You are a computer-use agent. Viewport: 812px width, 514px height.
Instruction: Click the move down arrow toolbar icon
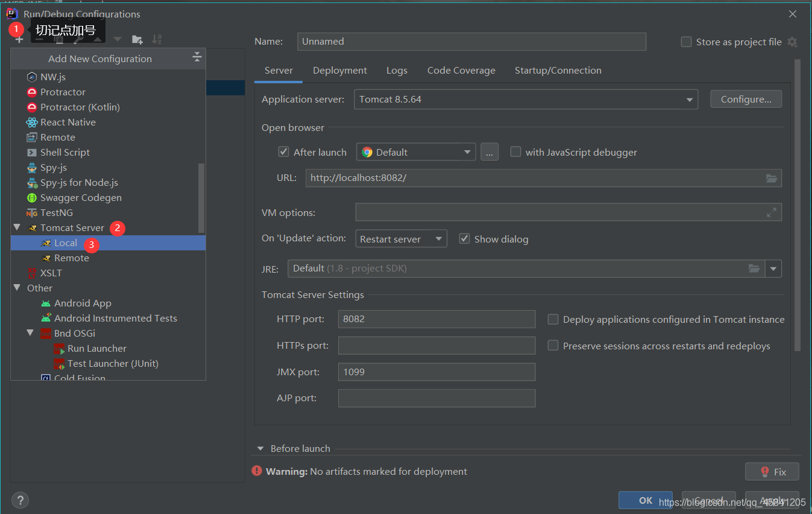click(x=118, y=40)
